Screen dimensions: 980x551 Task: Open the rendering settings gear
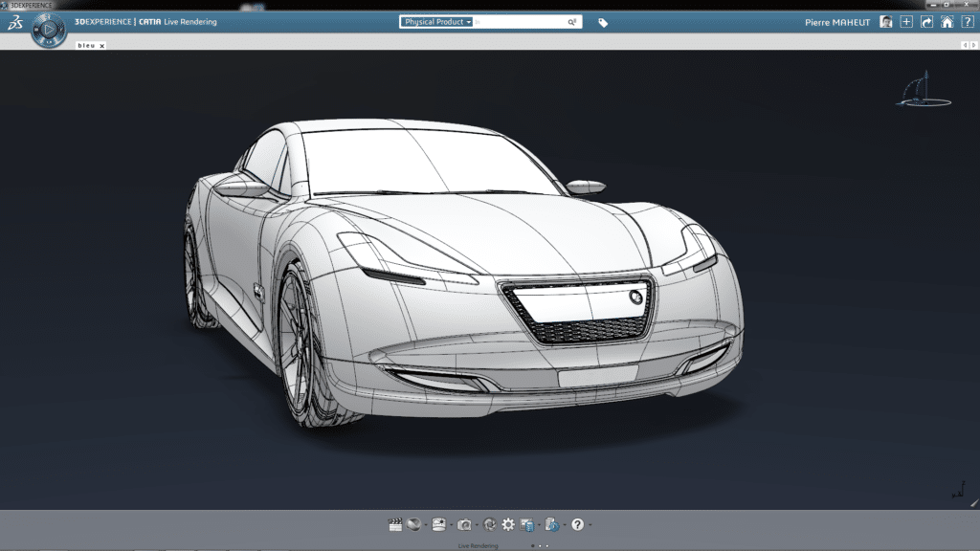pos(507,524)
